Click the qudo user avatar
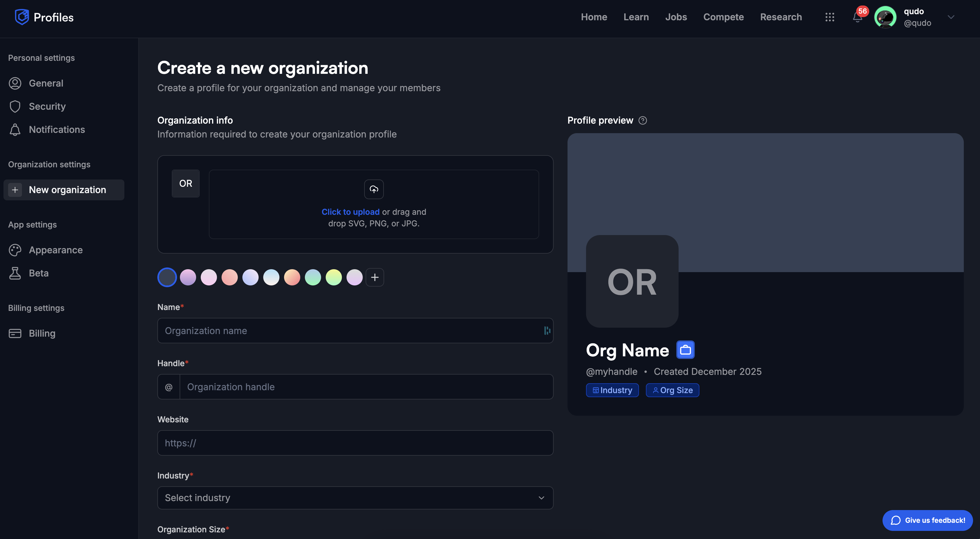 tap(885, 17)
